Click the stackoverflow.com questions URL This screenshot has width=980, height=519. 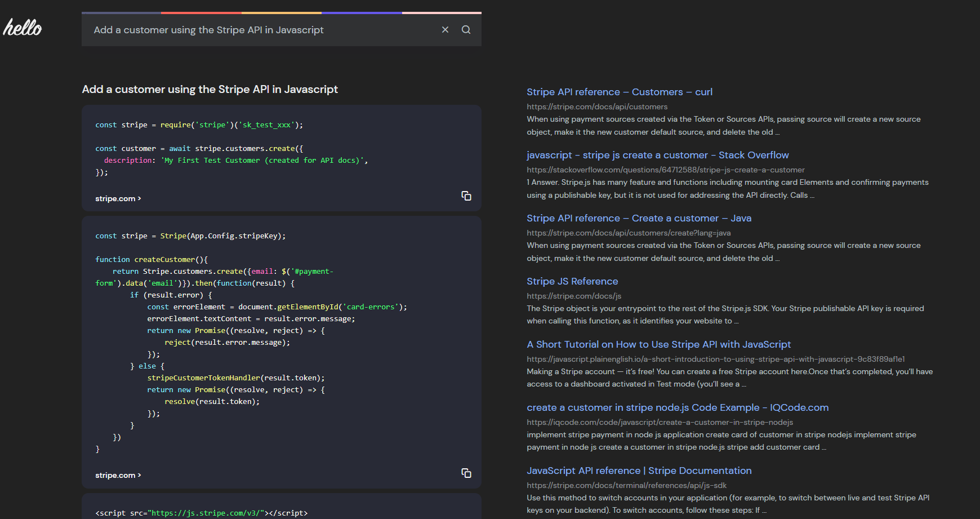point(666,170)
